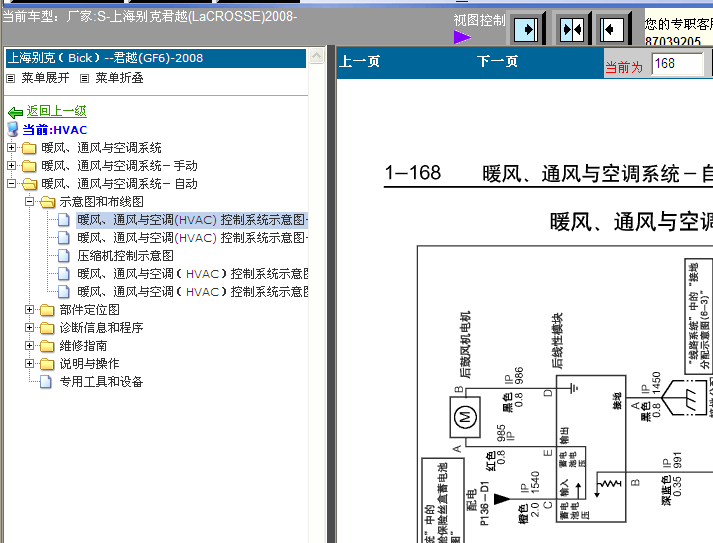Select 暖风、通风与空调系统-手动 label
This screenshot has width=713, height=543.
coord(119,166)
